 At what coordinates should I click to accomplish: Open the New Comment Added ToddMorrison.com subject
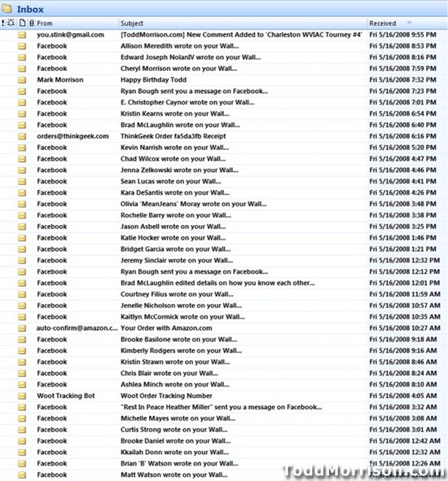point(241,35)
